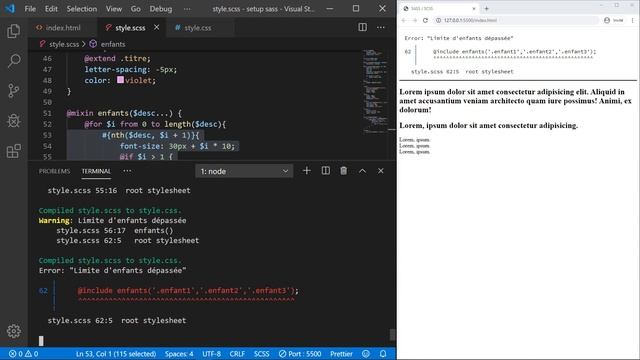
Task: Click 'style.scss 62:5 root stylesheet' in terminal
Action: point(117,320)
